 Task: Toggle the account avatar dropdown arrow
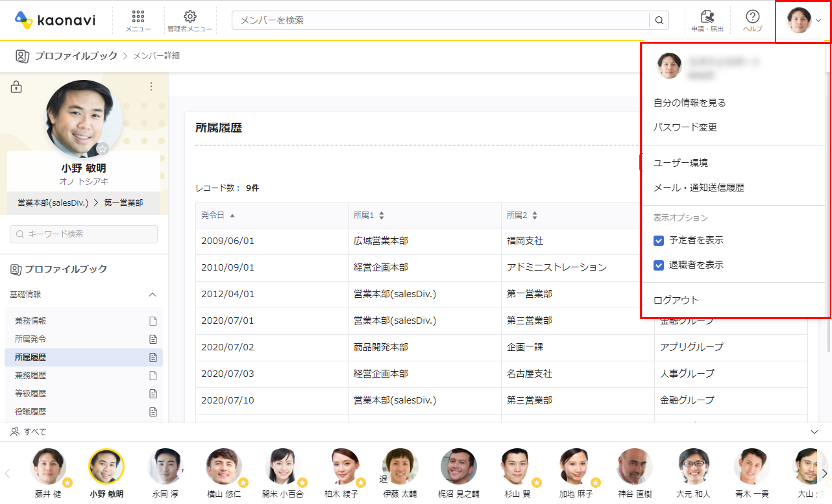818,20
